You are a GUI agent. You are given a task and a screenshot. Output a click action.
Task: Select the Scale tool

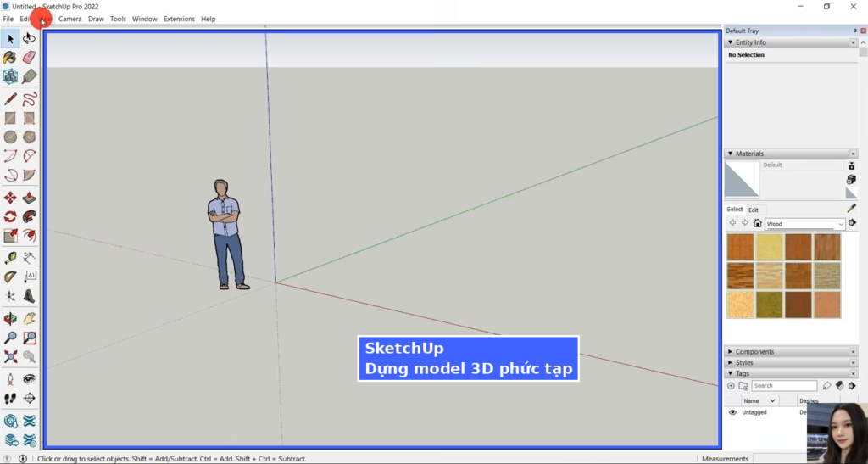[10, 237]
